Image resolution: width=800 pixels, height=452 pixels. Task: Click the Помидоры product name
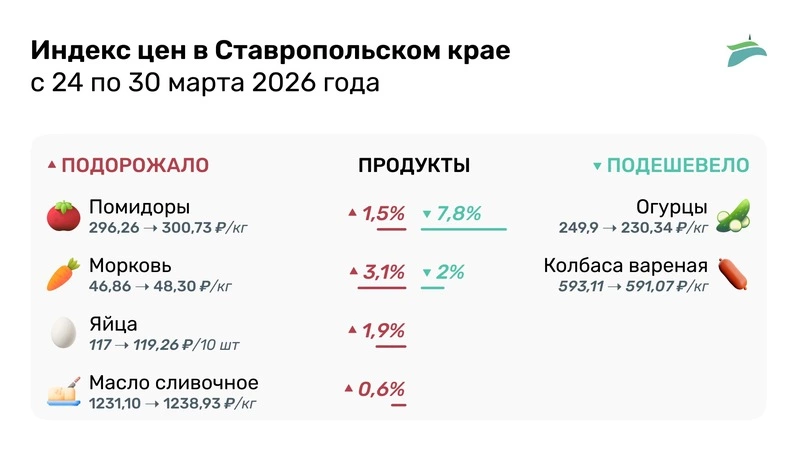pos(139,207)
